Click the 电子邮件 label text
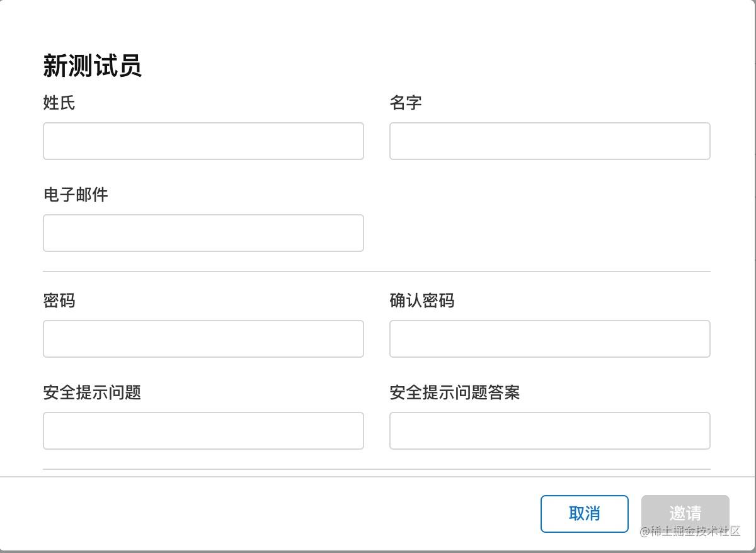Image resolution: width=756 pixels, height=553 pixels. tap(76, 195)
